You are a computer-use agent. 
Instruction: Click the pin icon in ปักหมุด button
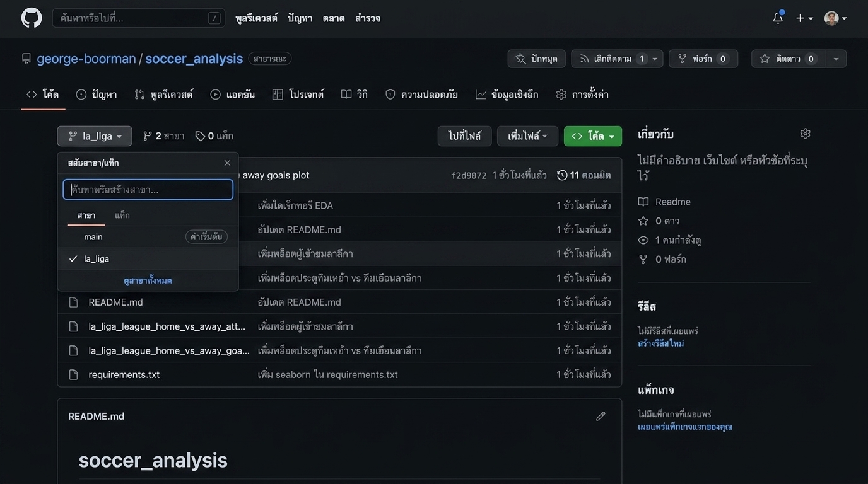(x=521, y=59)
